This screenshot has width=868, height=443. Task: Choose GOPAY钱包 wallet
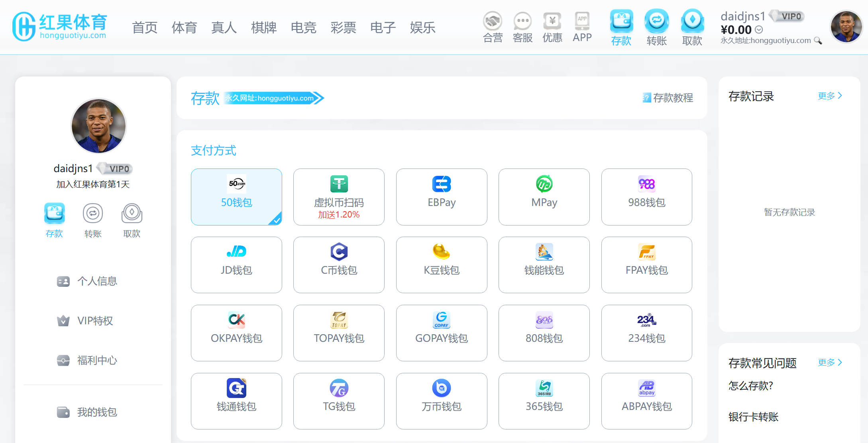[x=442, y=333]
